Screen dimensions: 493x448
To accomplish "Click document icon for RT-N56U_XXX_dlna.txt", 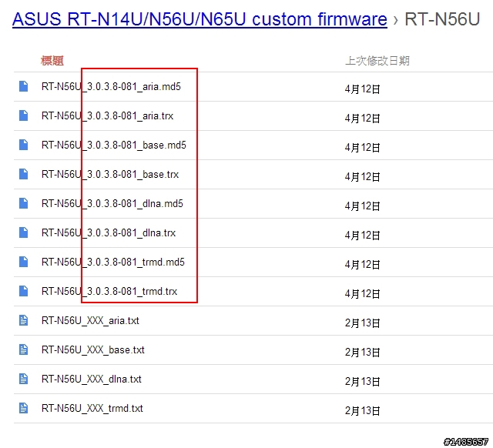I will pyautogui.click(x=24, y=379).
